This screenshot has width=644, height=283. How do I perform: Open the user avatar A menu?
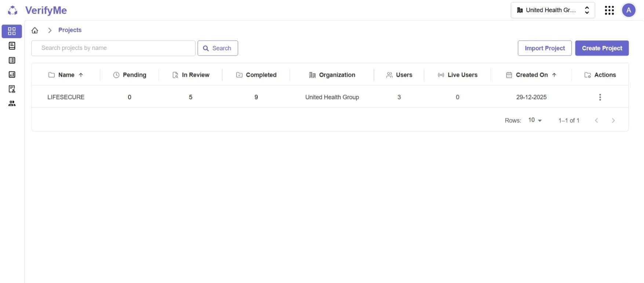(x=629, y=10)
